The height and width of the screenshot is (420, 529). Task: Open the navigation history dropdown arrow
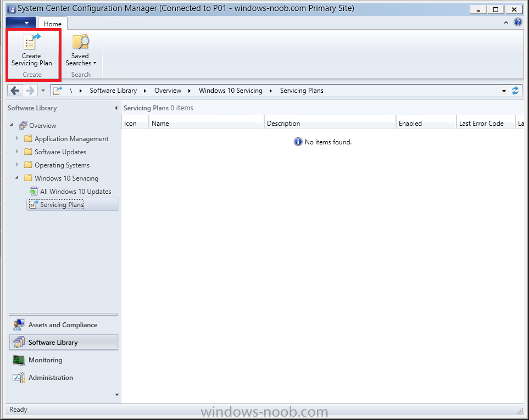pyautogui.click(x=43, y=91)
